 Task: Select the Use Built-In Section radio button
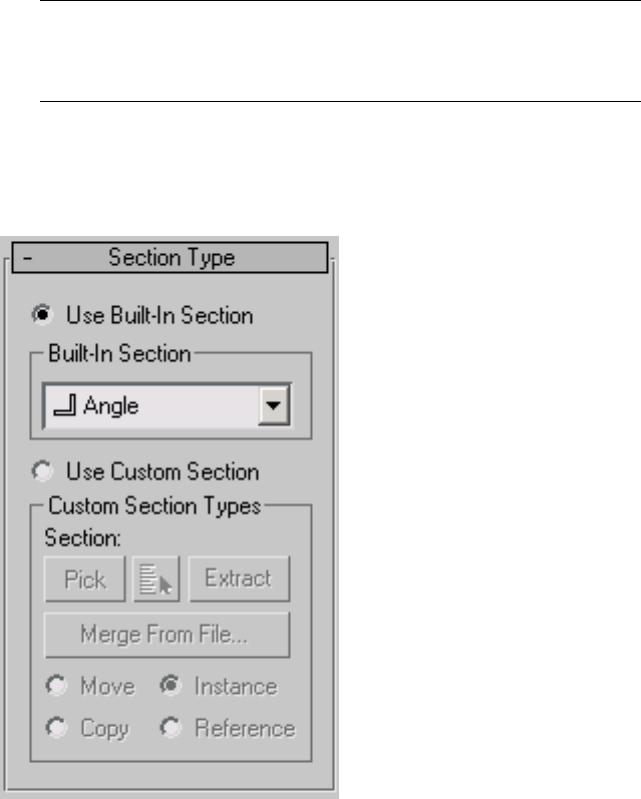pyautogui.click(x=44, y=315)
